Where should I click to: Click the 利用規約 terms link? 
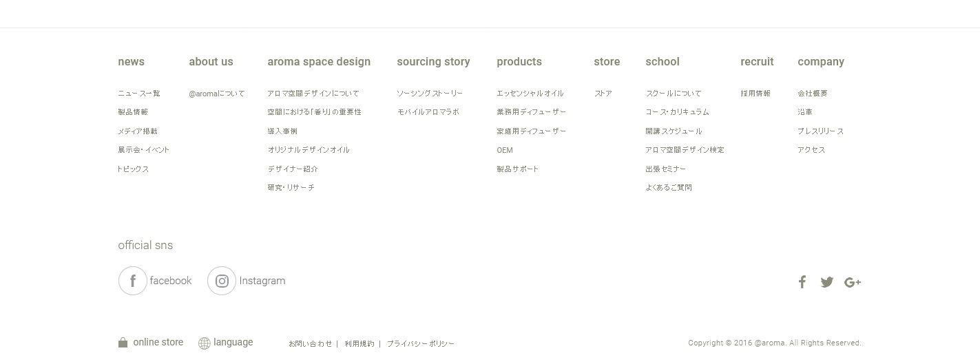pyautogui.click(x=359, y=344)
